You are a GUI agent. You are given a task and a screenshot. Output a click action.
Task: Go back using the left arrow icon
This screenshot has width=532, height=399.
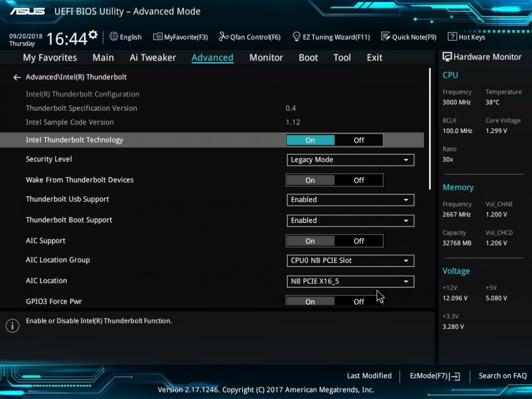pos(16,77)
